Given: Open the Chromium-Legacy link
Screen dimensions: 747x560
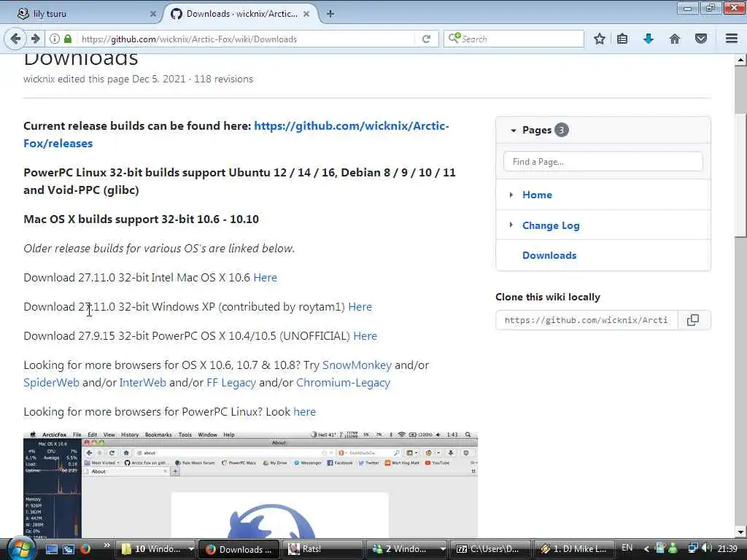Looking at the screenshot, I should pyautogui.click(x=343, y=383).
